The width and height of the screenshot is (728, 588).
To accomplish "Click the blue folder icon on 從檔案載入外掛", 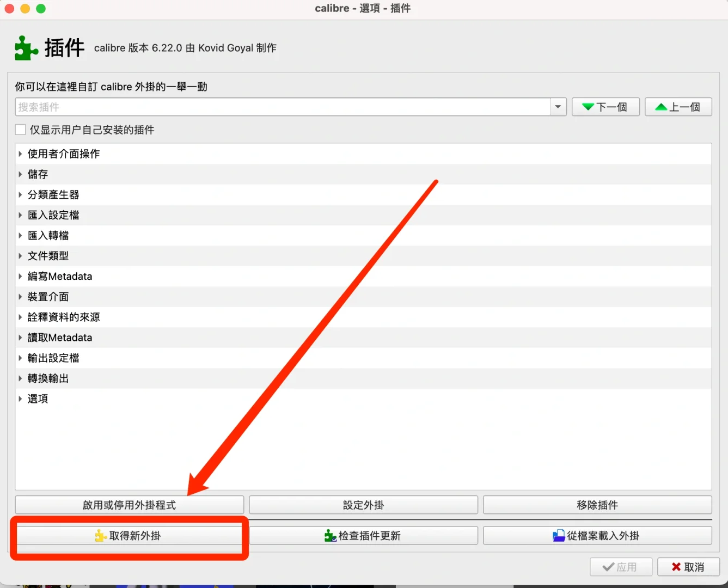I will (559, 536).
